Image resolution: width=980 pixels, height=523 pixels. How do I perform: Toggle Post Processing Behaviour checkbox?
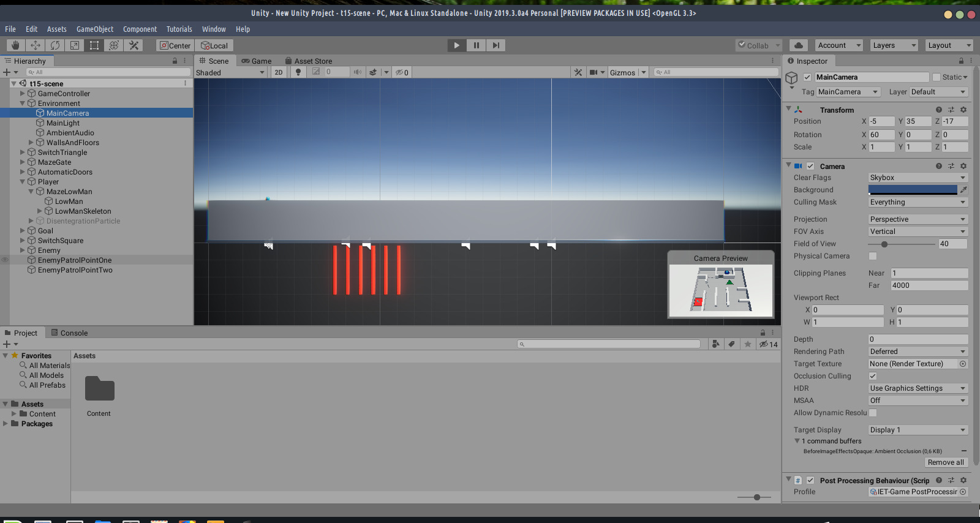(810, 481)
